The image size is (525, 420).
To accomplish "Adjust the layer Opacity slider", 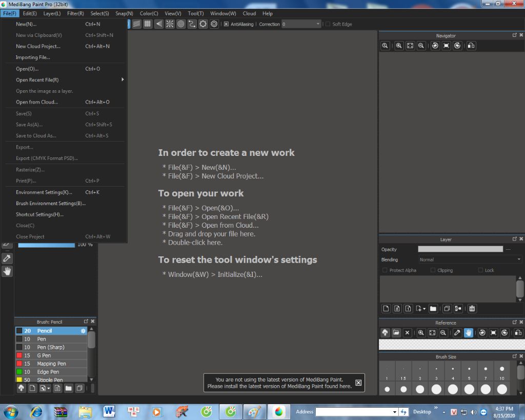I will tap(460, 249).
